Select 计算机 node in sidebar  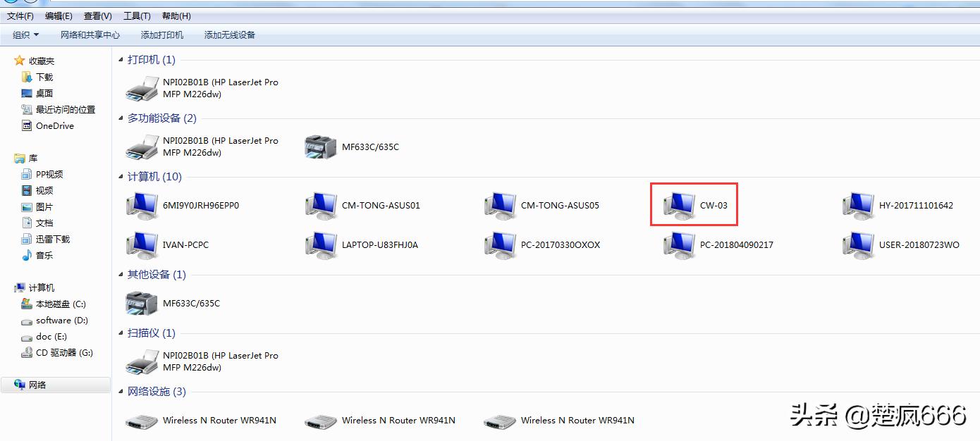(42, 287)
